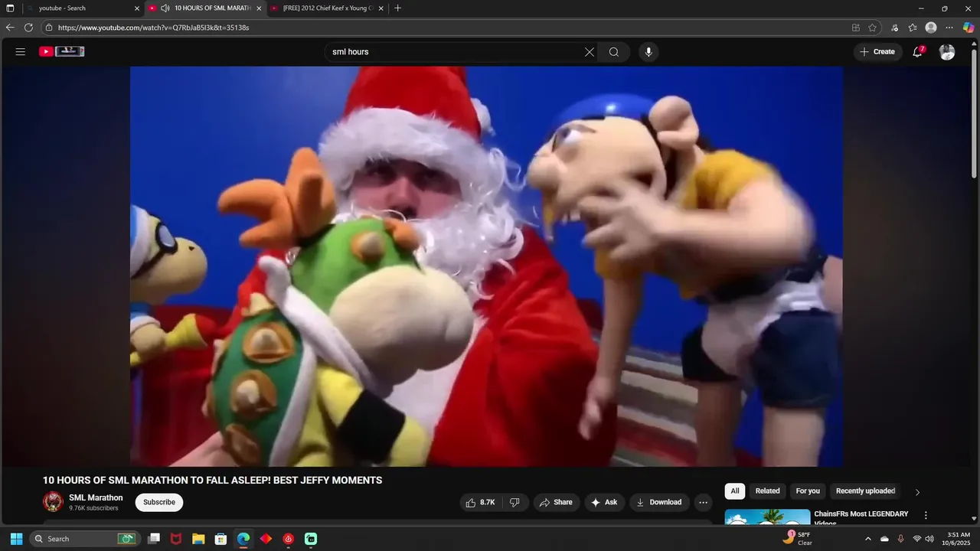View site information lock icon

pyautogui.click(x=48, y=28)
